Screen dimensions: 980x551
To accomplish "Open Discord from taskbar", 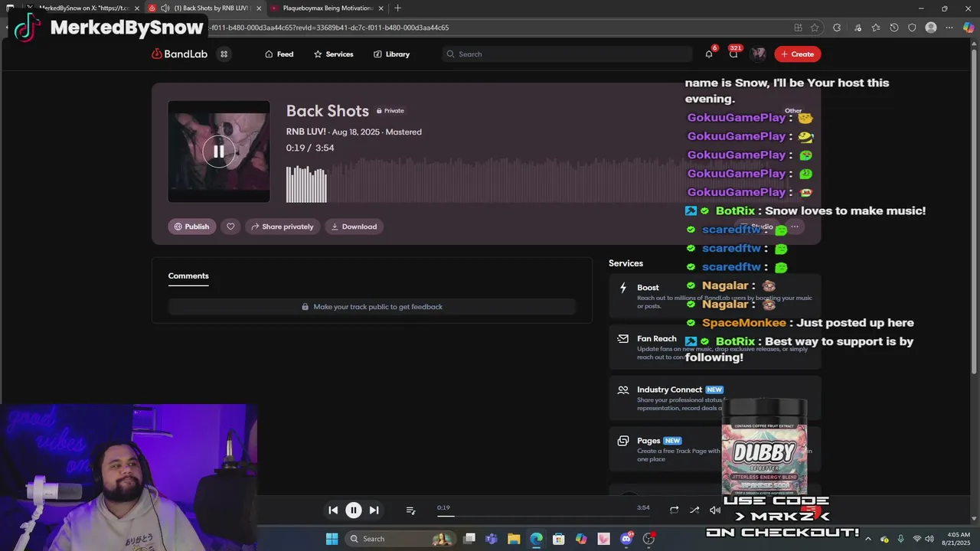I will click(x=626, y=539).
